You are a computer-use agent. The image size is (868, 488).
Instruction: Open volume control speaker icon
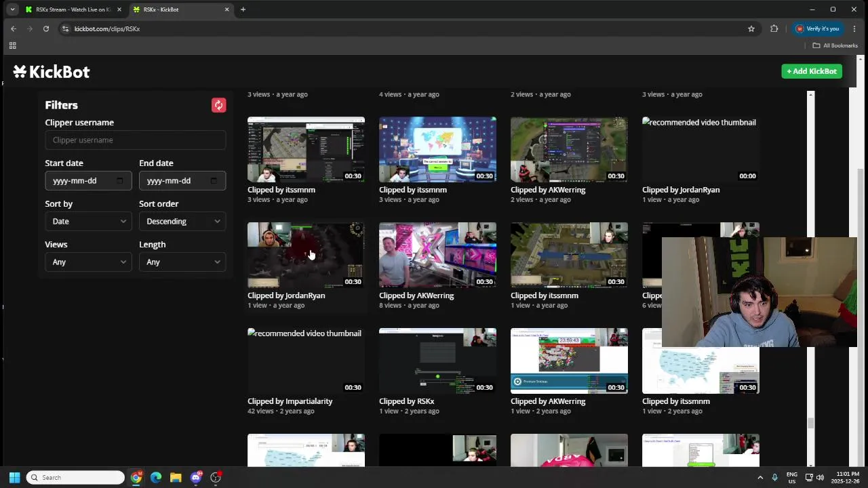821,478
